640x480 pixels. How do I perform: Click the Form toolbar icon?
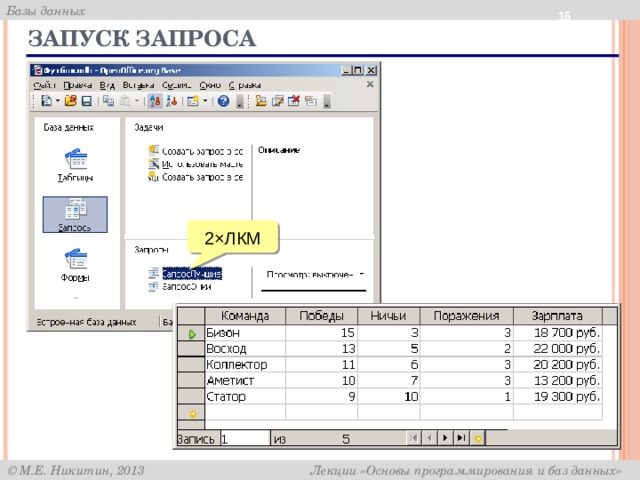pyautogui.click(x=193, y=101)
